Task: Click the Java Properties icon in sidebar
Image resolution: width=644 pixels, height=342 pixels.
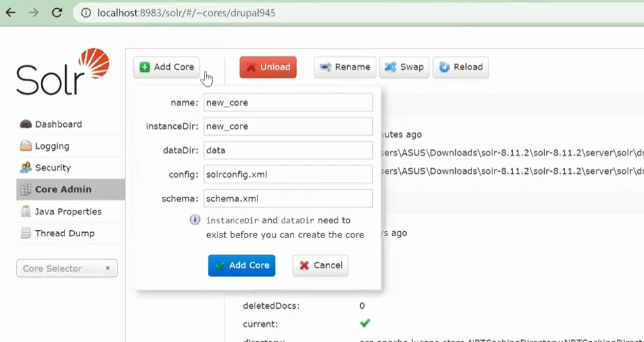Action: pyautogui.click(x=25, y=212)
